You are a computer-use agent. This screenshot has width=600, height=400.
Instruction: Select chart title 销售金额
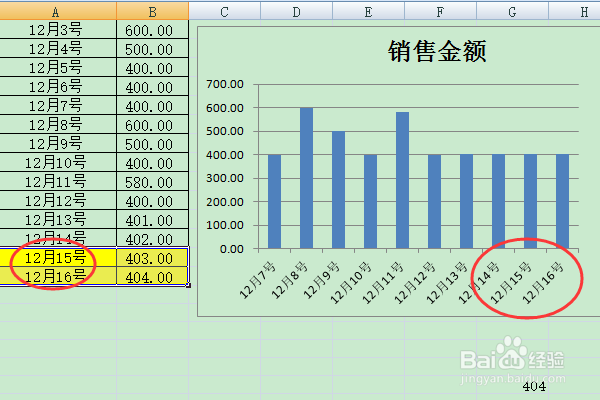coord(437,51)
